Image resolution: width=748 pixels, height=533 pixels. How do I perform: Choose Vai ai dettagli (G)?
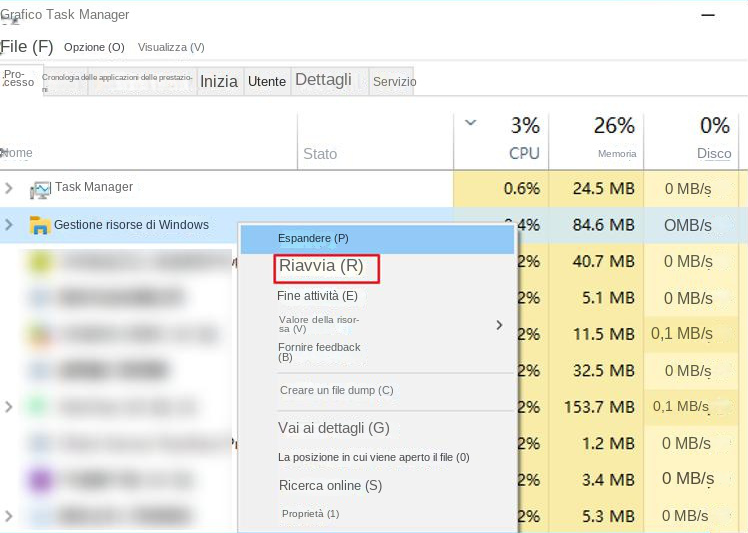[x=334, y=428]
